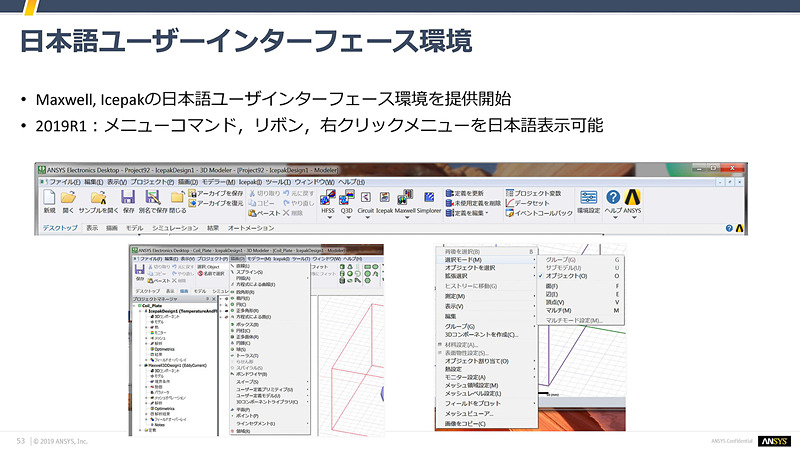
Task: Switch to the オートメーション ribbon tab
Action: pos(251,228)
